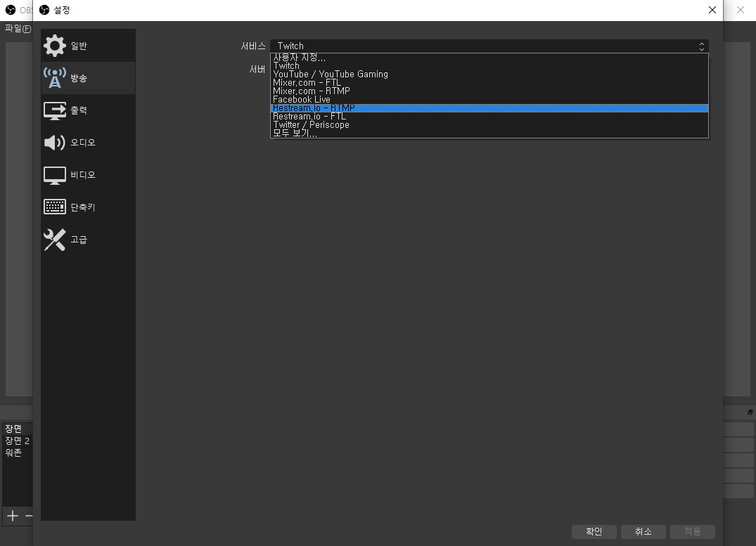The image size is (756, 546).
Task: Open the 일반 (General) settings gear icon
Action: click(x=54, y=46)
